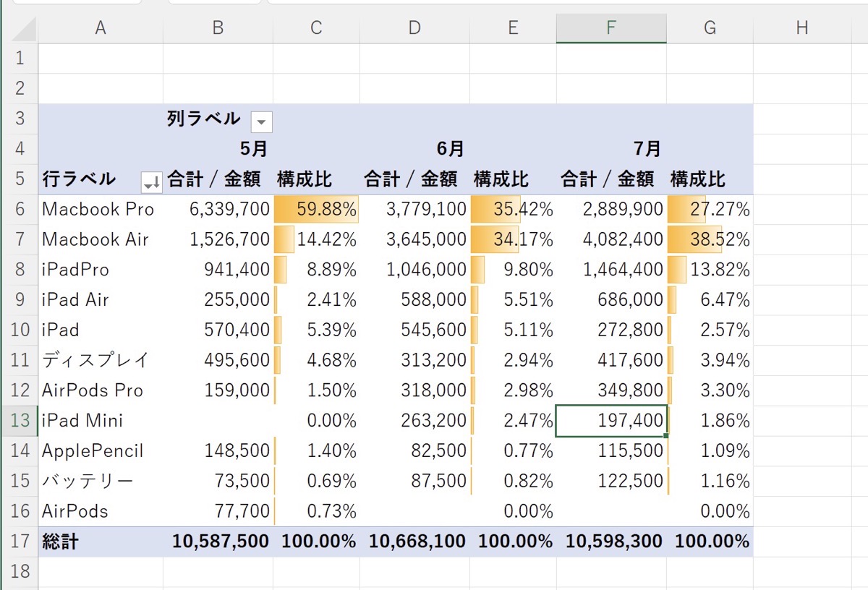Click the 10,668,100 total cell
Screen dimensions: 868x590
[x=414, y=542]
